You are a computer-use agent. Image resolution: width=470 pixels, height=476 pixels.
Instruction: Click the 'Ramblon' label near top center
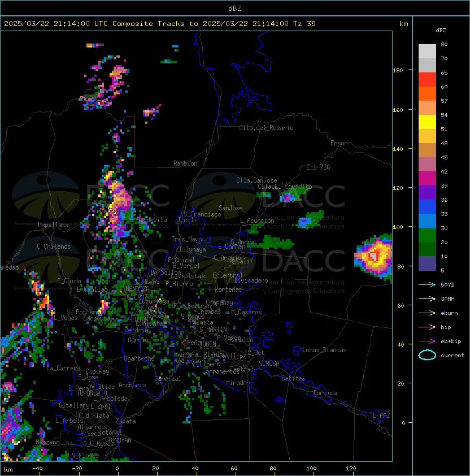click(185, 163)
